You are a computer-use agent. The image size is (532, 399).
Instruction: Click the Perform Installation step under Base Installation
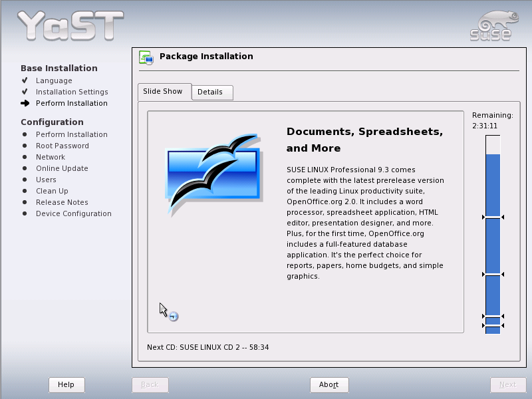(x=72, y=103)
